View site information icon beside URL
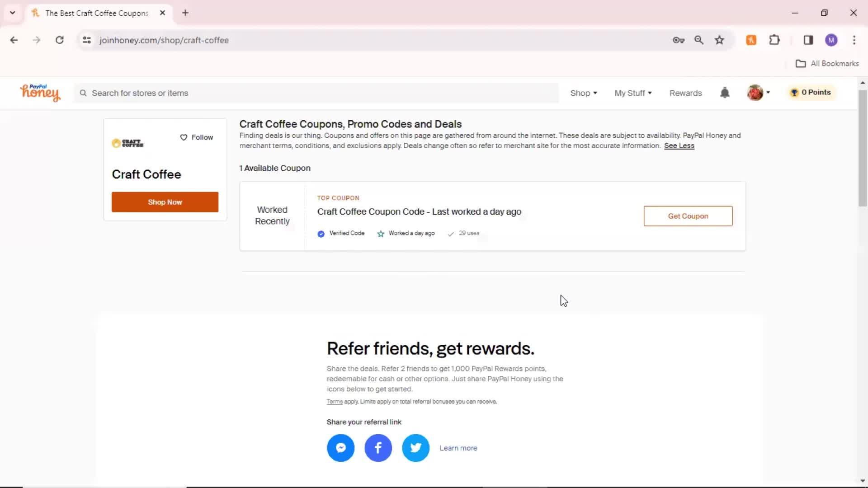 point(87,40)
